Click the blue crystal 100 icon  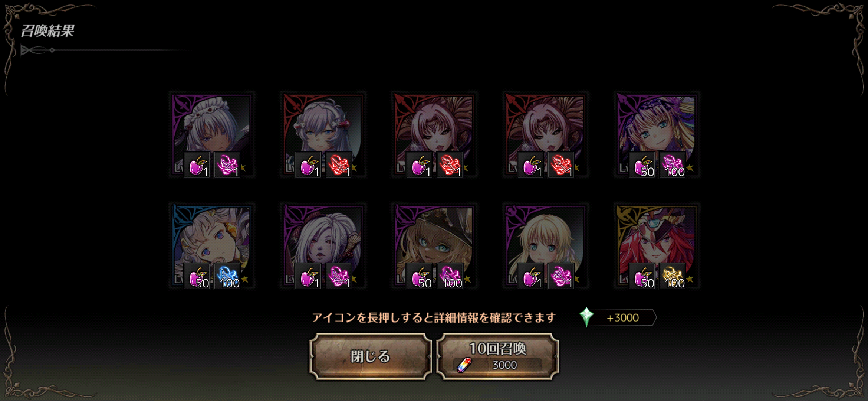coord(227,276)
